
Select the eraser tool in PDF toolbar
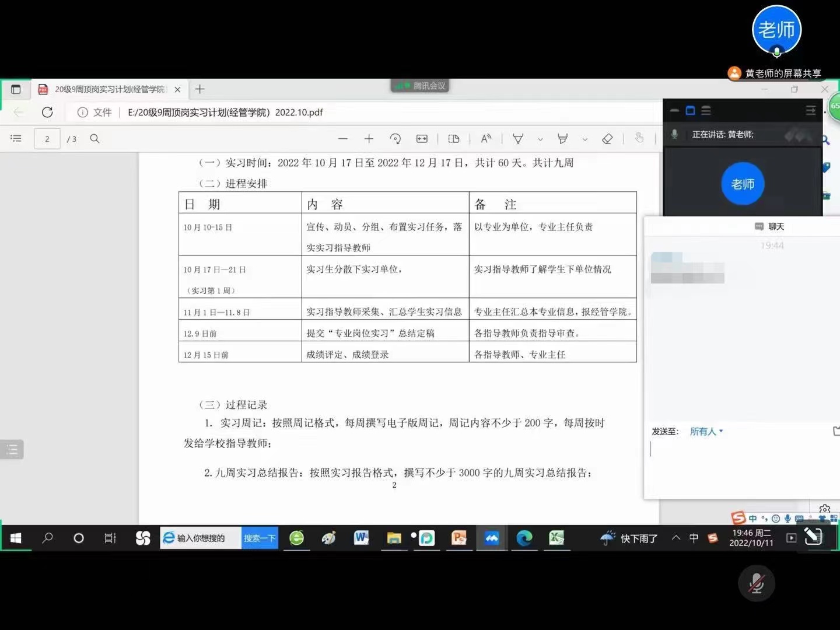pos(607,139)
